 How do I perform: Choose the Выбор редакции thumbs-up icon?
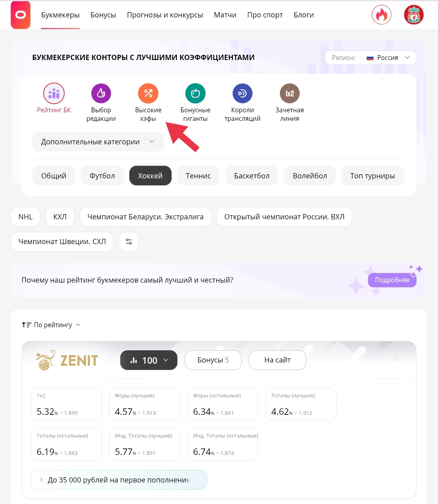101,93
